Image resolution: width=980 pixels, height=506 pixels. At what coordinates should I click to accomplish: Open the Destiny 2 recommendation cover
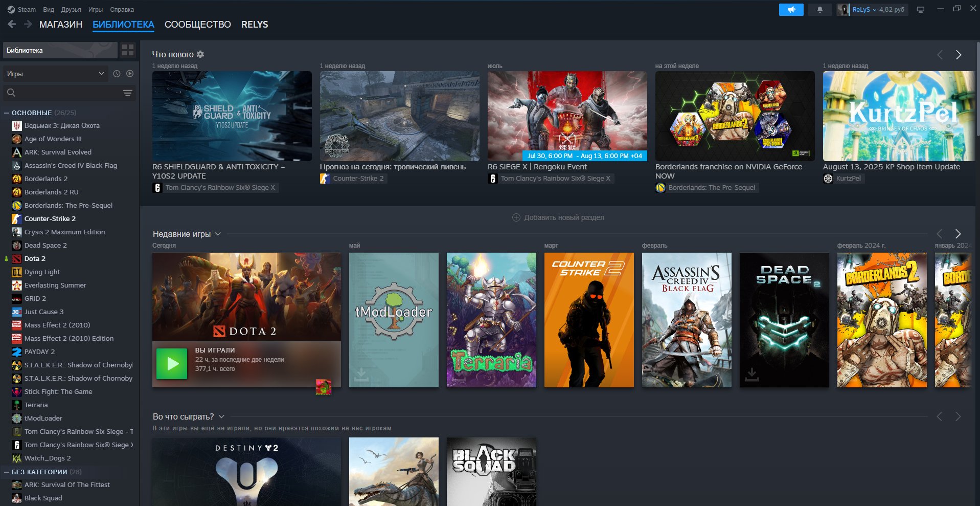click(246, 472)
